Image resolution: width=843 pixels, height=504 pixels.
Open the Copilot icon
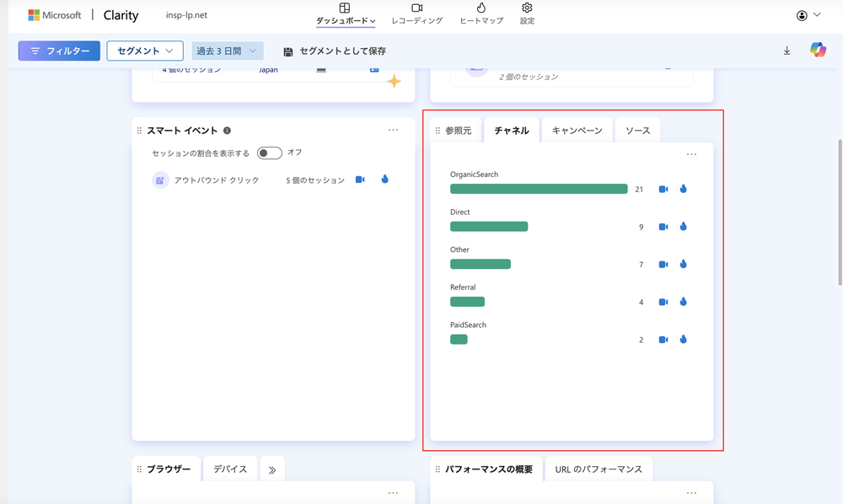pos(819,50)
